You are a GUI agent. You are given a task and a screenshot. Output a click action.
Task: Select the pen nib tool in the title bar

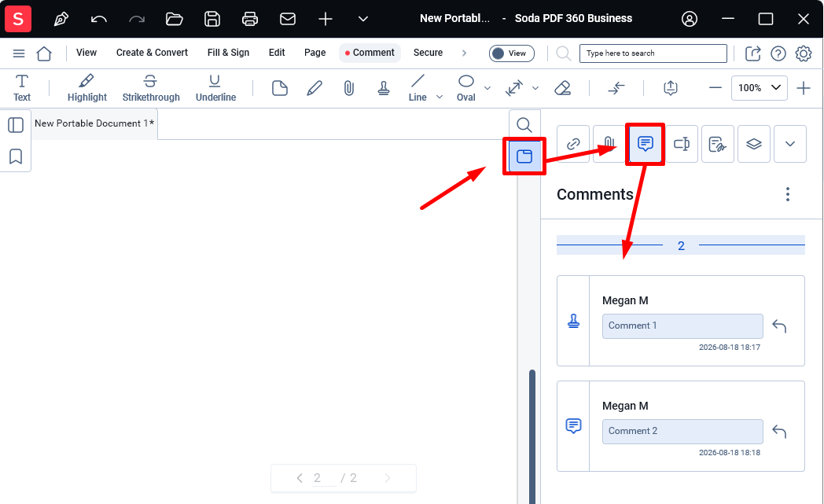[61, 20]
